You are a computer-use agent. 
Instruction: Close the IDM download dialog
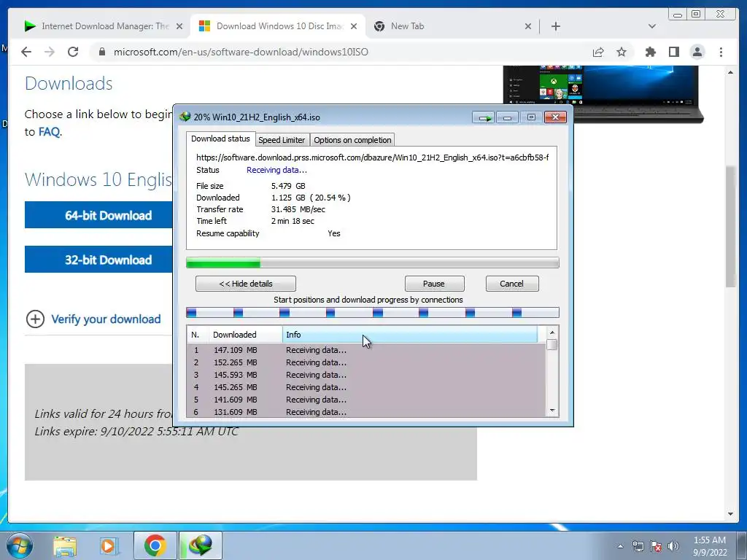click(555, 117)
